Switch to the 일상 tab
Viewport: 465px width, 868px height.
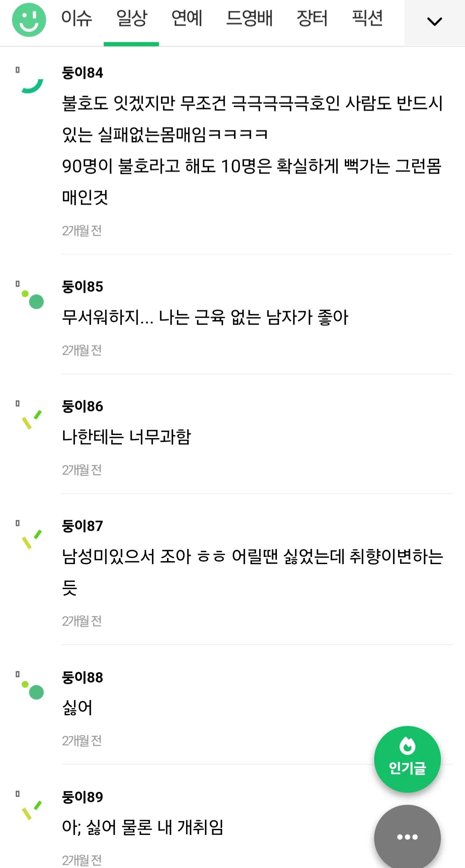[x=132, y=19]
